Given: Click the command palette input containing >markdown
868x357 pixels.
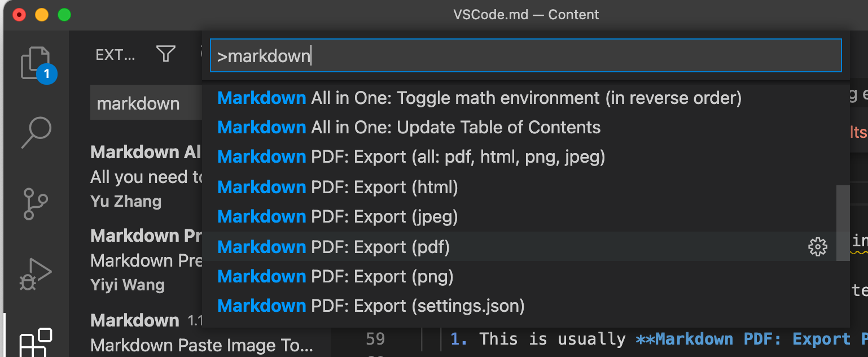Looking at the screenshot, I should click(x=525, y=55).
